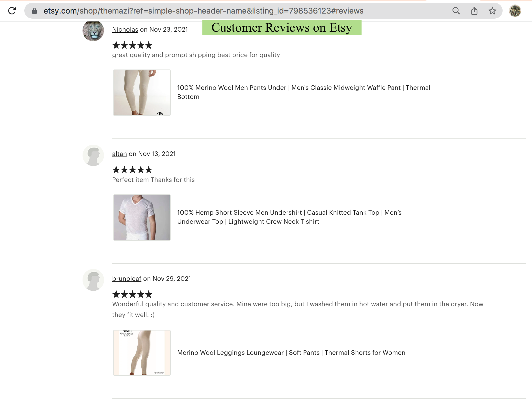Click Nicholas's five-star rating
Screen dimensions: 532x400
pyautogui.click(x=132, y=45)
